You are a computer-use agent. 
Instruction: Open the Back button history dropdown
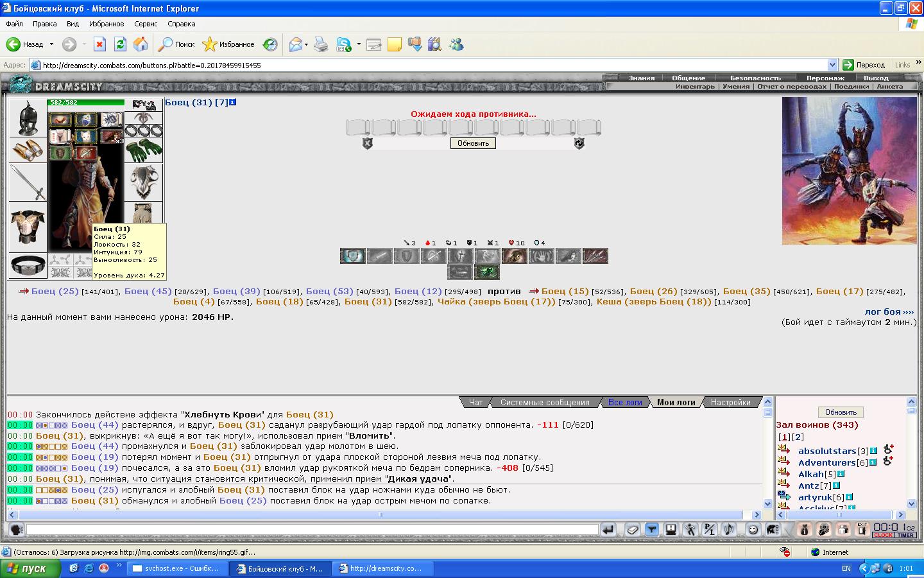click(x=51, y=44)
